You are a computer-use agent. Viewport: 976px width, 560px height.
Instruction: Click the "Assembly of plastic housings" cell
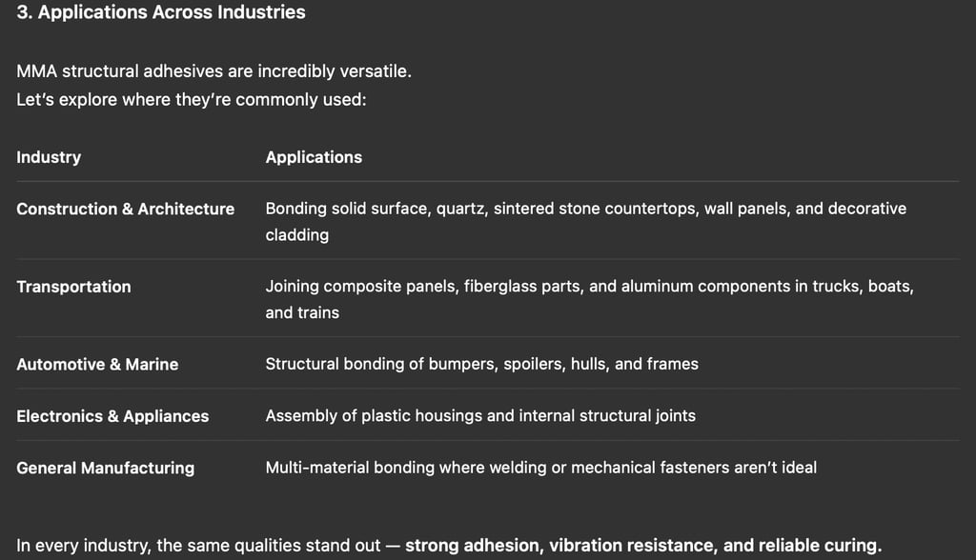480,415
